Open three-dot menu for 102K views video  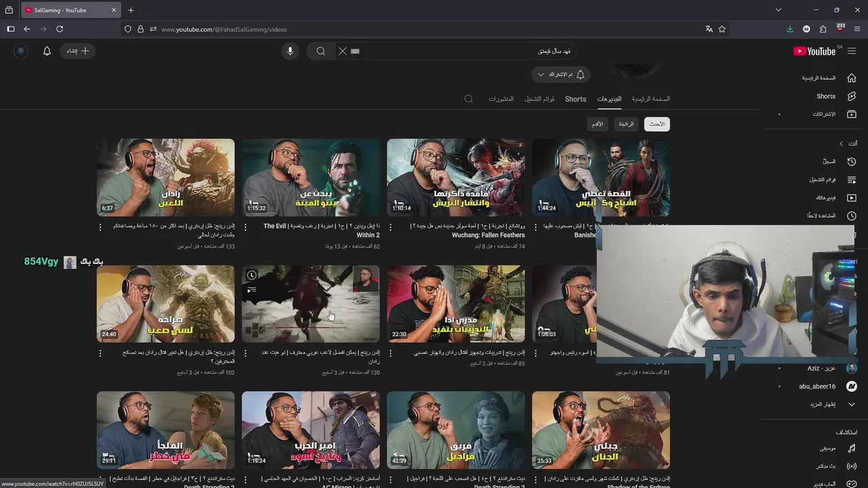coord(100,353)
